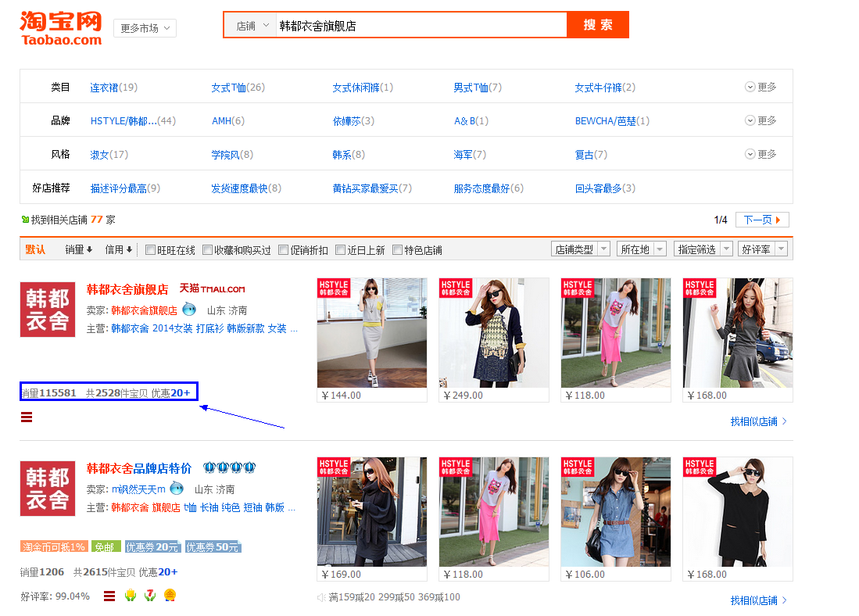Open the ¥106.00 denim dress thumbnail
This screenshot has width=859, height=616.
pos(615,512)
